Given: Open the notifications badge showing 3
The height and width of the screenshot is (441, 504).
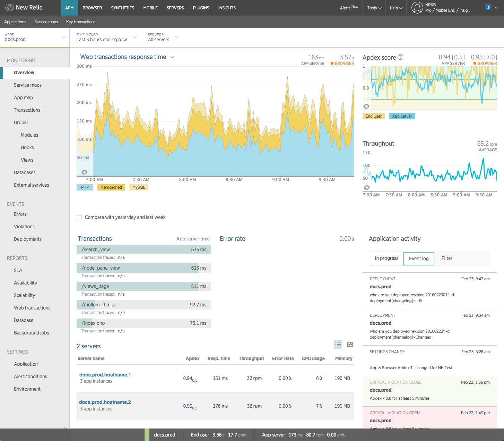Looking at the screenshot, I should [488, 7].
